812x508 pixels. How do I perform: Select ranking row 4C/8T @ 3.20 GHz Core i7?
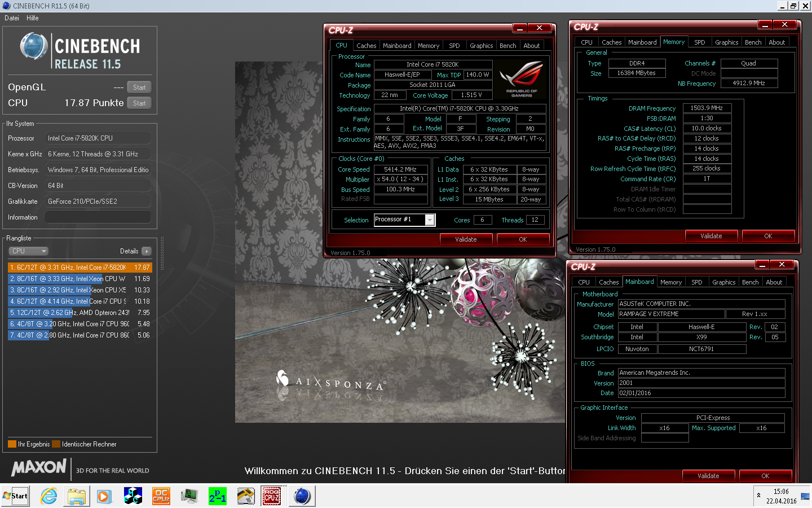pyautogui.click(x=80, y=324)
